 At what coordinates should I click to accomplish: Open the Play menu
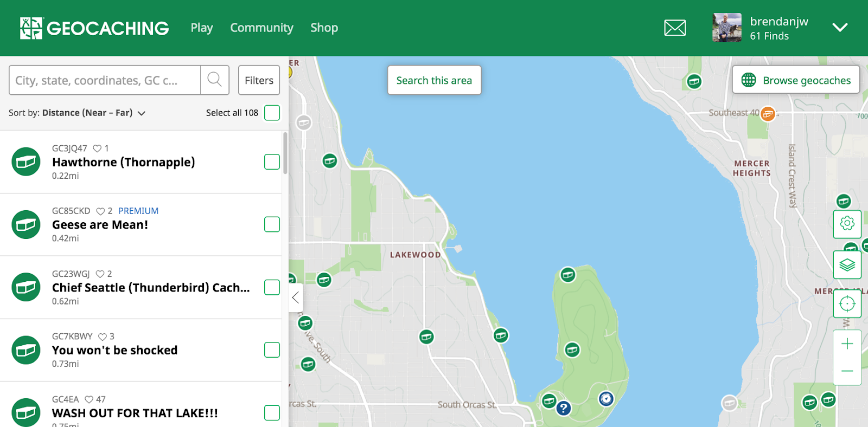[x=202, y=28]
